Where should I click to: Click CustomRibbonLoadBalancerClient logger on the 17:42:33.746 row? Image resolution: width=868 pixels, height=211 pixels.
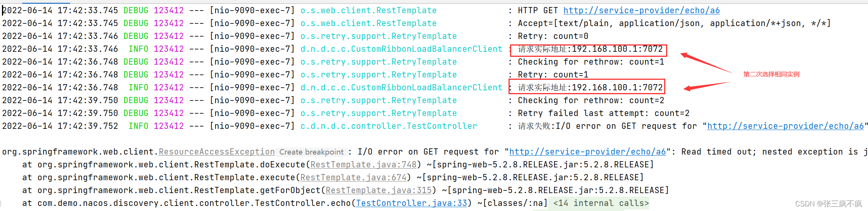[402, 49]
